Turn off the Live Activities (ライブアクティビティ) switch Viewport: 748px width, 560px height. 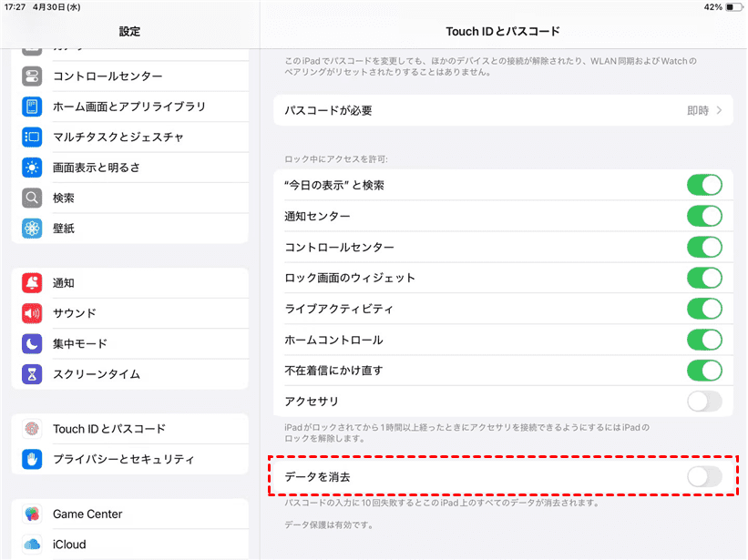coord(703,309)
